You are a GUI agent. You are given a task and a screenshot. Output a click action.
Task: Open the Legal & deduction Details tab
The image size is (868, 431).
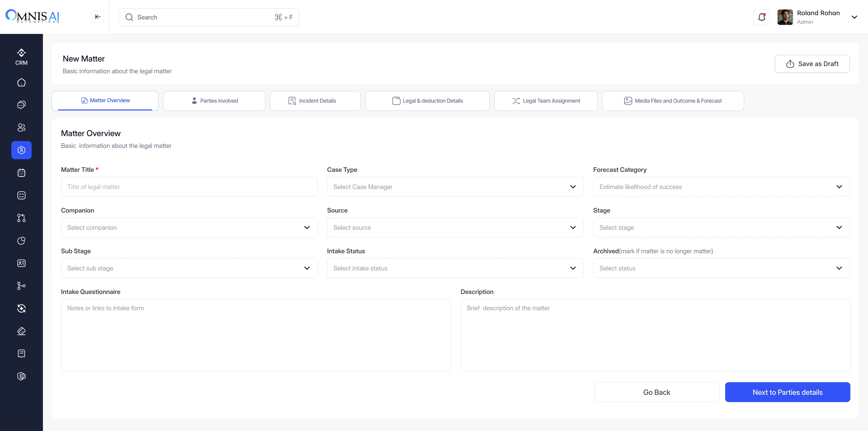click(427, 101)
